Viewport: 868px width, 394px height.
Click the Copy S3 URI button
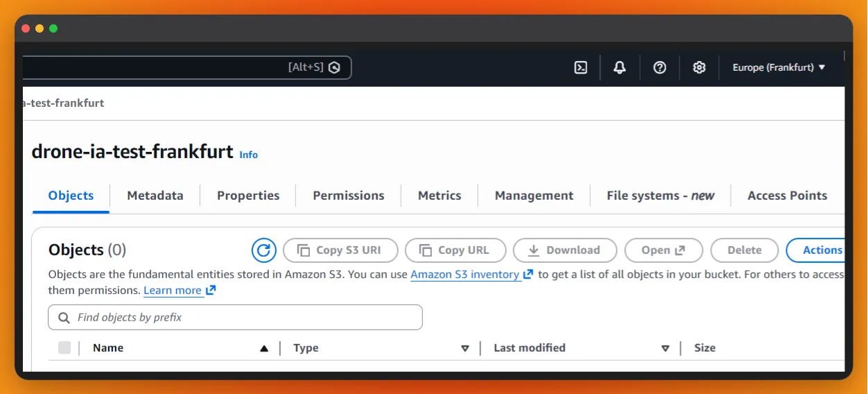(x=341, y=250)
